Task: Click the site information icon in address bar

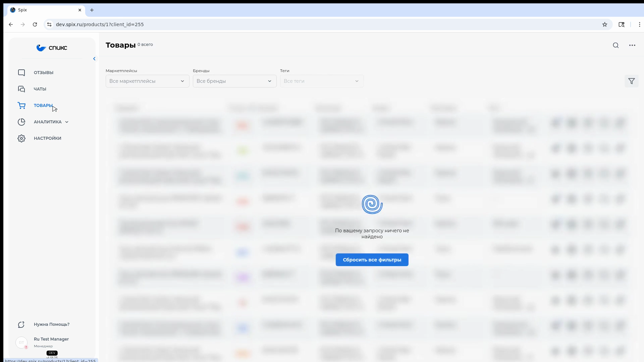Action: click(49, 24)
